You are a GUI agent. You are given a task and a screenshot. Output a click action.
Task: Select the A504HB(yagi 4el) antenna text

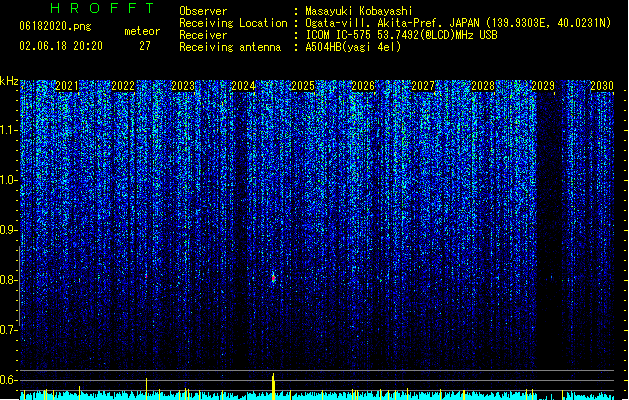point(353,47)
